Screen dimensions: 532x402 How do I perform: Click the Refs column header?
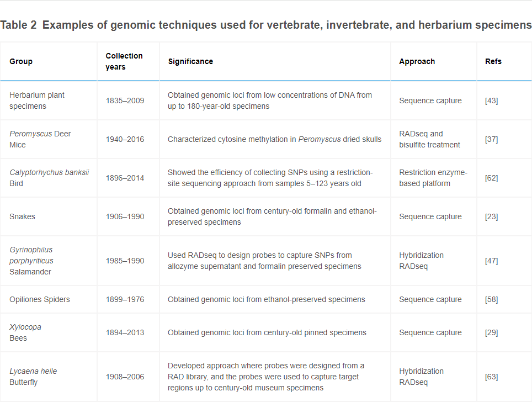(493, 61)
